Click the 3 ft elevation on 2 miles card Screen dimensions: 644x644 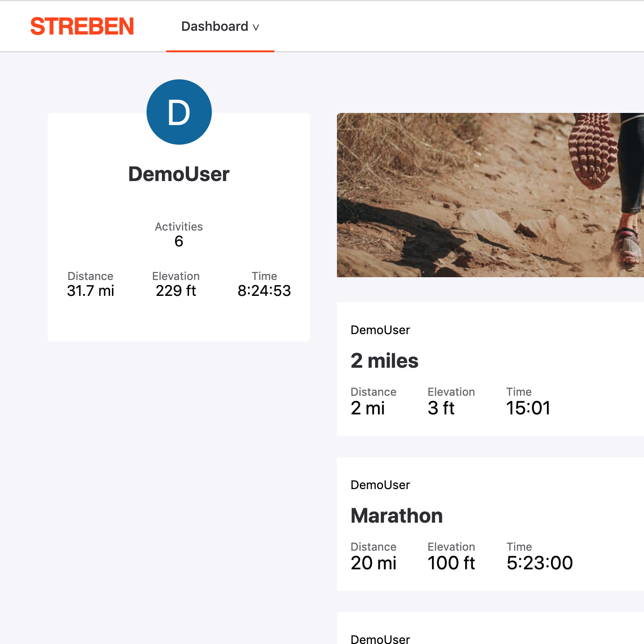tap(441, 408)
